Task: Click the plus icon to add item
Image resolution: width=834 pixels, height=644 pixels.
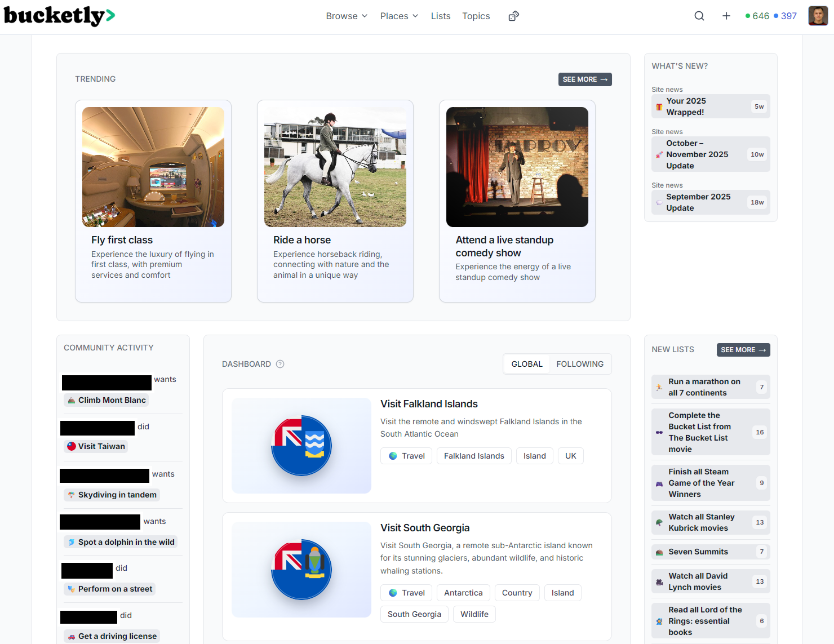Action: tap(726, 16)
